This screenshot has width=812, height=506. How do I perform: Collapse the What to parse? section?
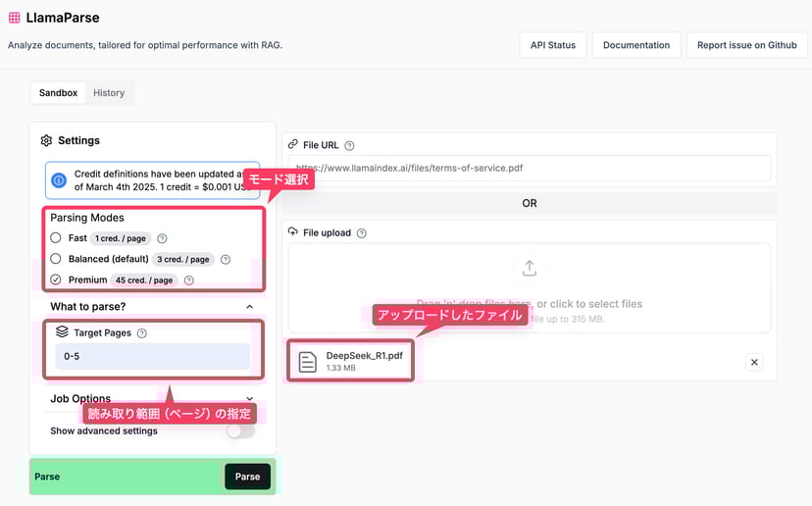pos(249,307)
